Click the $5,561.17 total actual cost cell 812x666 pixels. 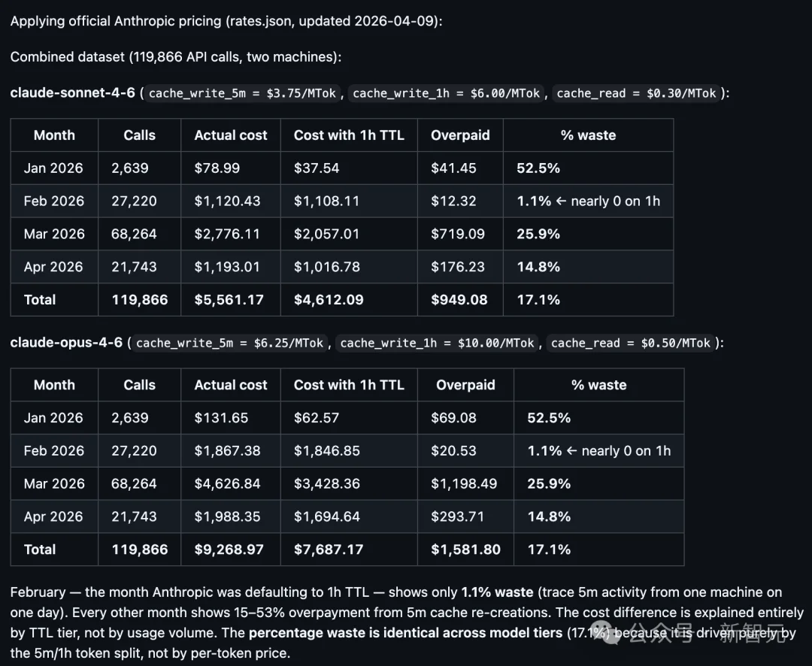click(229, 299)
